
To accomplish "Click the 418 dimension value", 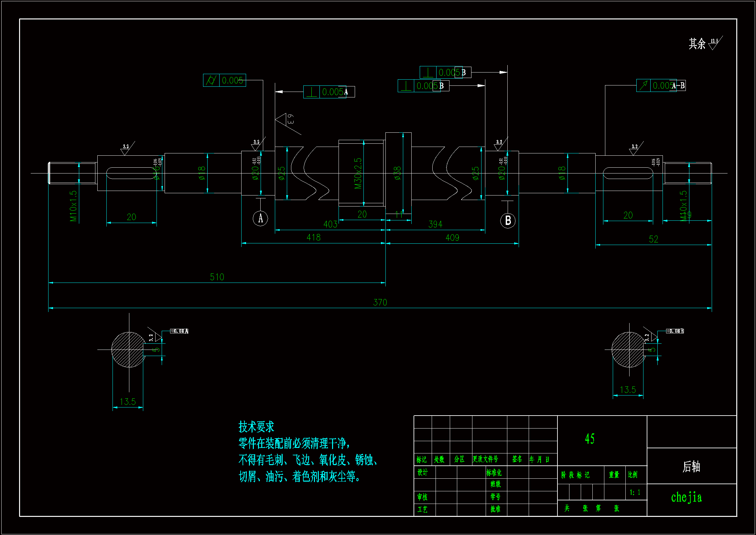I will pyautogui.click(x=313, y=237).
